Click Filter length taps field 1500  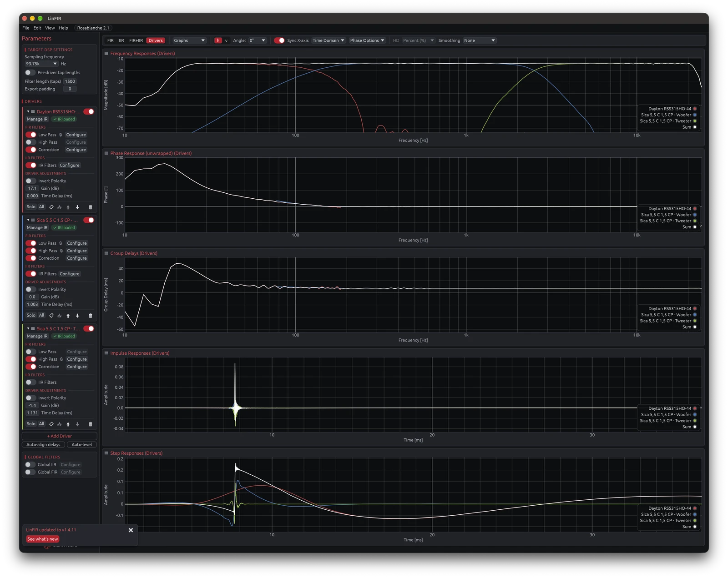pos(70,81)
